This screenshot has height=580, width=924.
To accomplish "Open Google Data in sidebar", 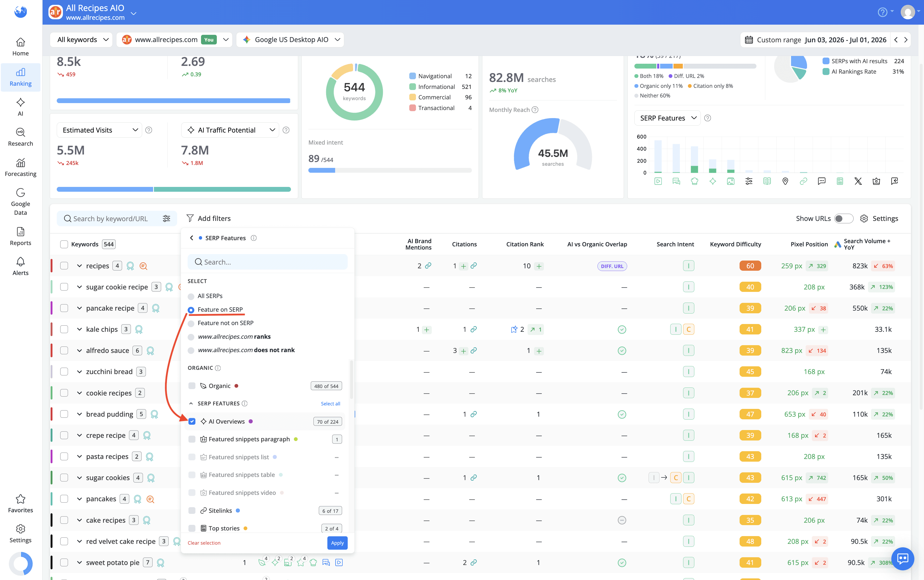I will (21, 202).
